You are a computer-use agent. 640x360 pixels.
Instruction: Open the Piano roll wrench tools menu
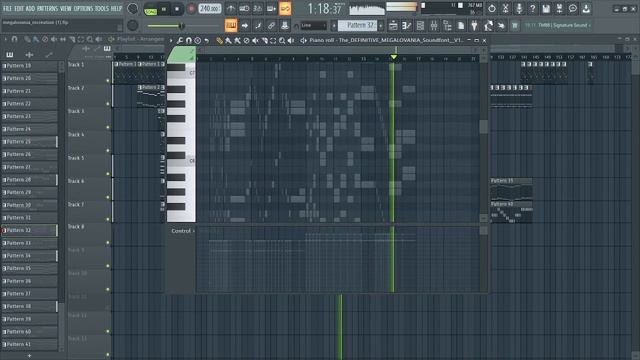coord(180,40)
